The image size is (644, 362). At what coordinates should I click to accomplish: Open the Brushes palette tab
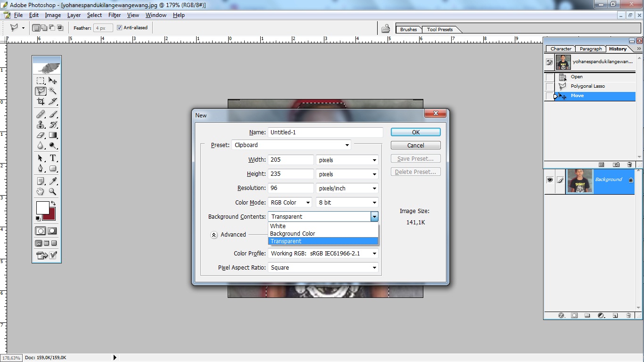point(409,30)
